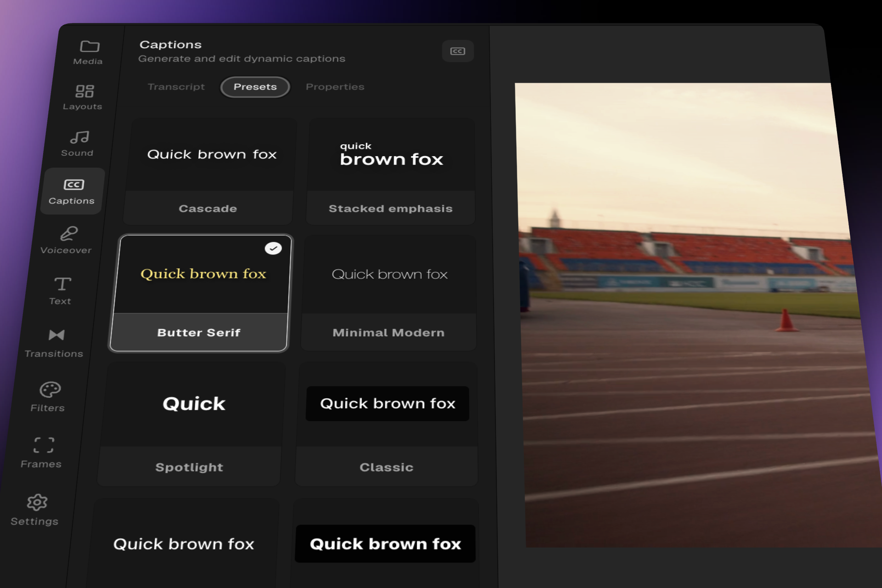
Task: Switch to the Properties tab
Action: coord(335,87)
